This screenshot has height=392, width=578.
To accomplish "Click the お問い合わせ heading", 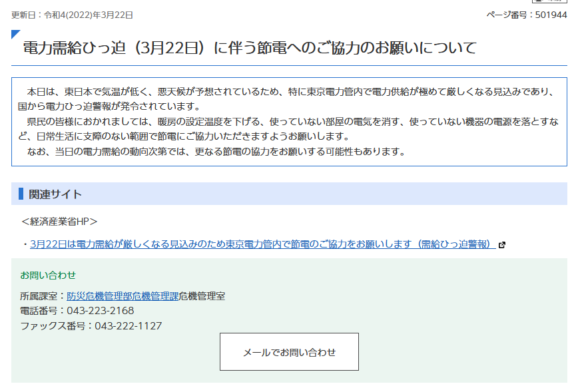I will pos(48,276).
